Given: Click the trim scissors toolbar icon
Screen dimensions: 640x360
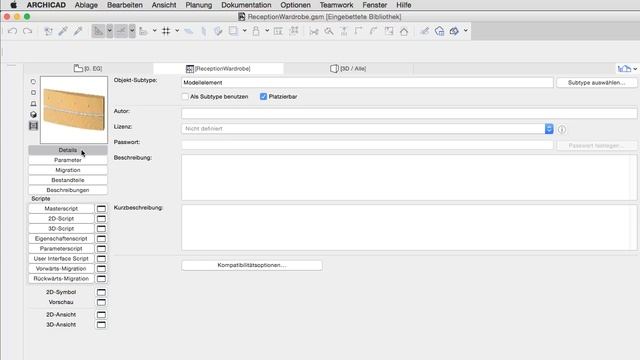Looking at the screenshot, I should point(314,31).
